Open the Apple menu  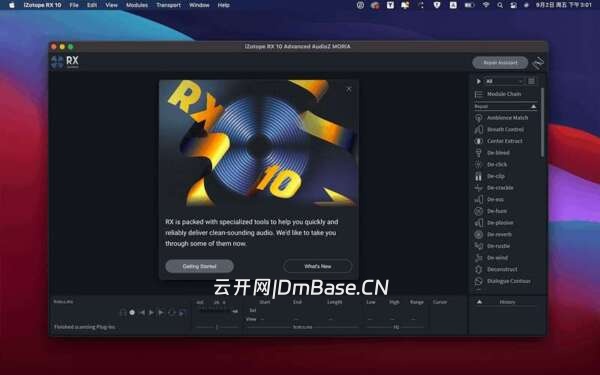click(12, 5)
